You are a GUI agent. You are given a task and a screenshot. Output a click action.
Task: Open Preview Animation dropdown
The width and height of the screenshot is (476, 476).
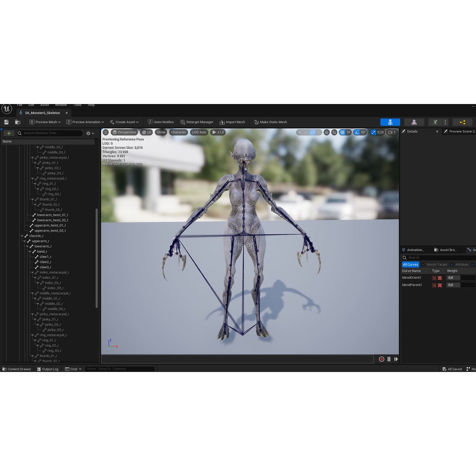pos(85,122)
